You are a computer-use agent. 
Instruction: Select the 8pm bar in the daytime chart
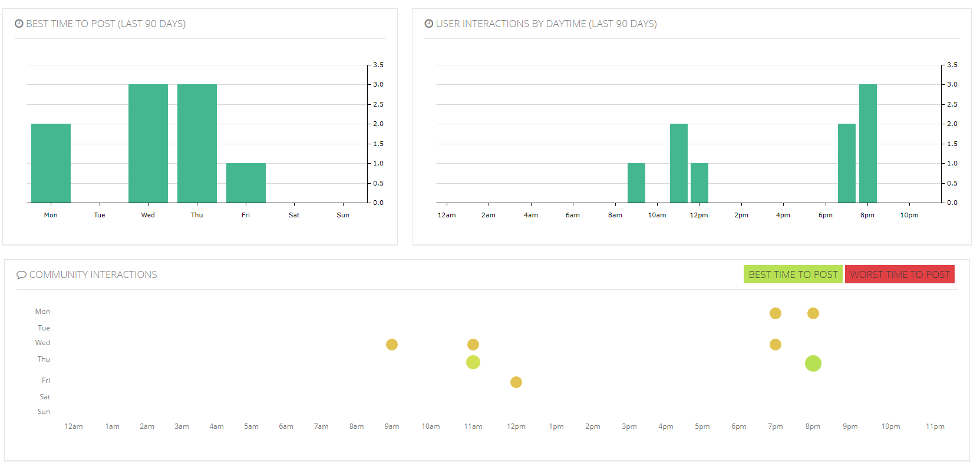pyautogui.click(x=867, y=144)
